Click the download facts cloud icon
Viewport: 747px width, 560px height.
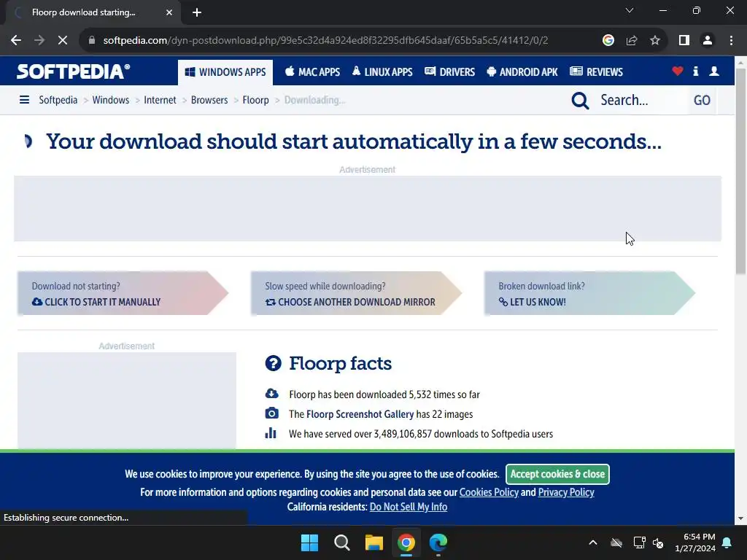[x=271, y=393]
